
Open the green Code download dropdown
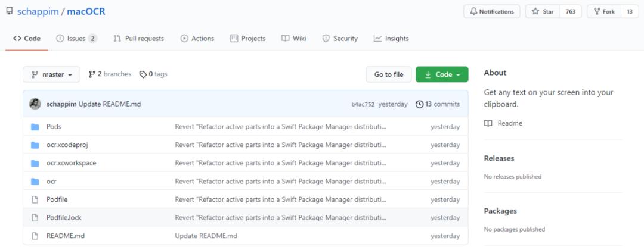(x=442, y=74)
